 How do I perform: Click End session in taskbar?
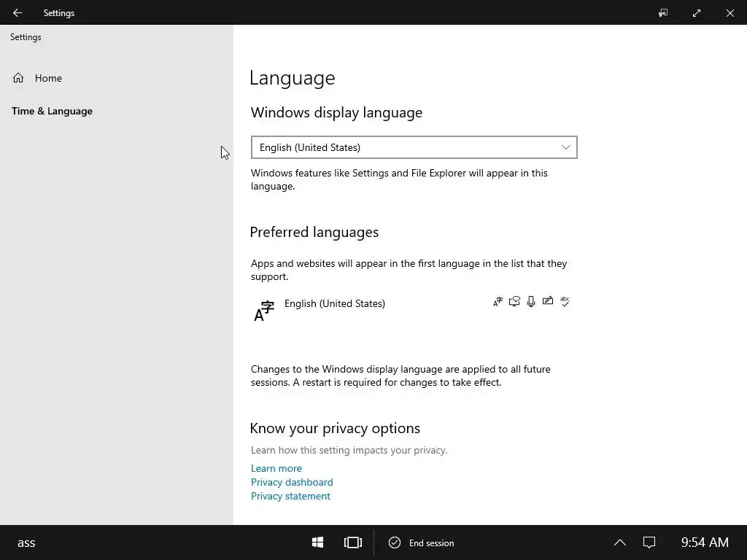(x=421, y=542)
